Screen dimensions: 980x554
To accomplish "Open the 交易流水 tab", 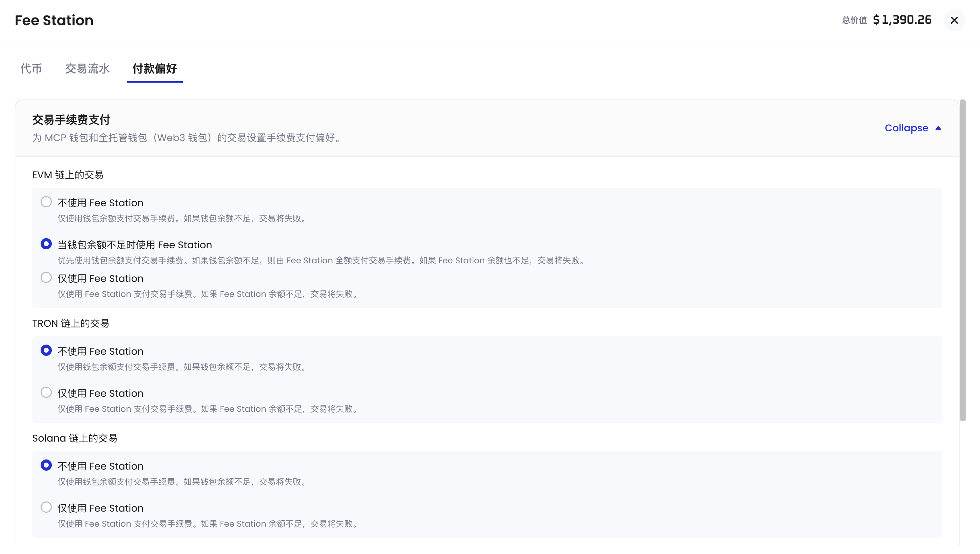I will [87, 69].
